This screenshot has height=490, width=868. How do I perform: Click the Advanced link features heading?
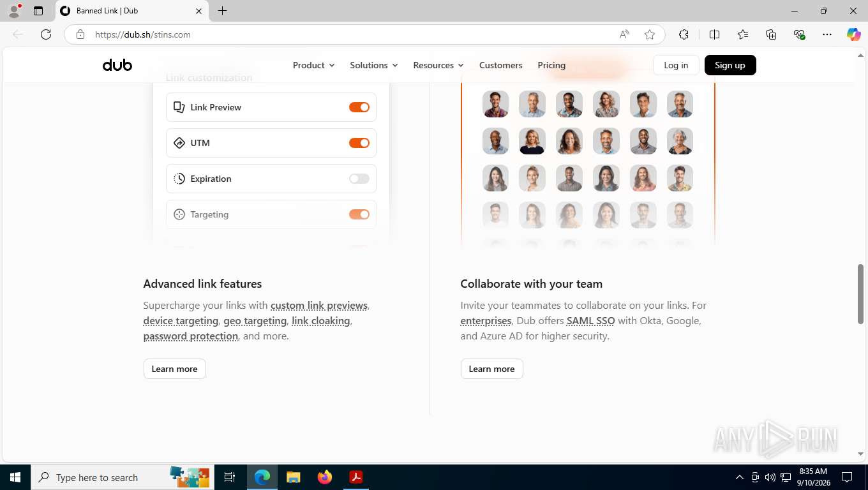(202, 284)
